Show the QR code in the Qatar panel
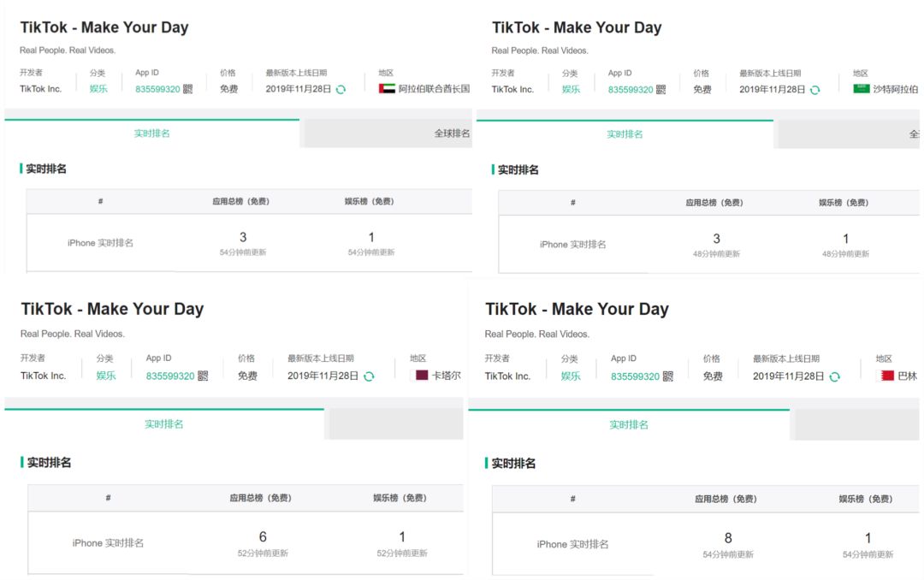 click(x=203, y=376)
